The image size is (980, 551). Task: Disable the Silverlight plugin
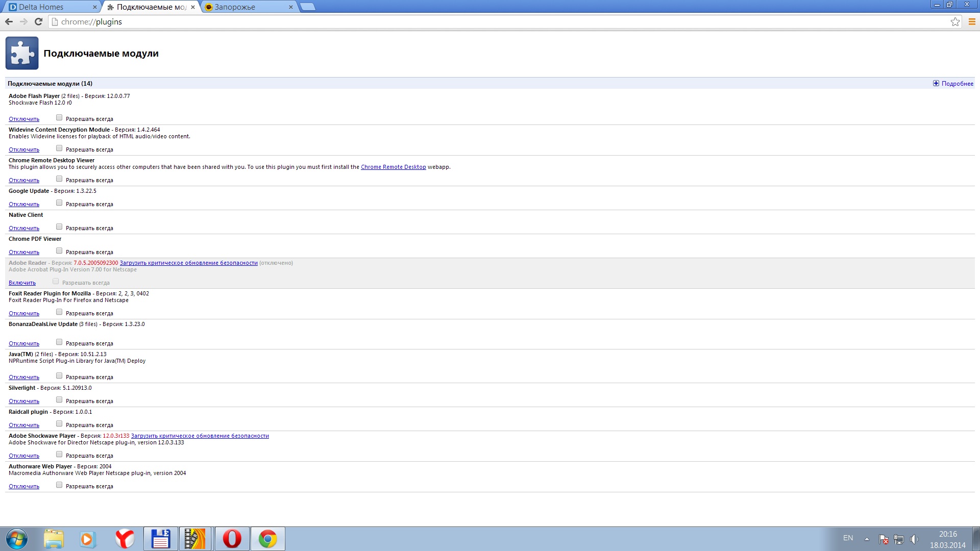pos(24,401)
